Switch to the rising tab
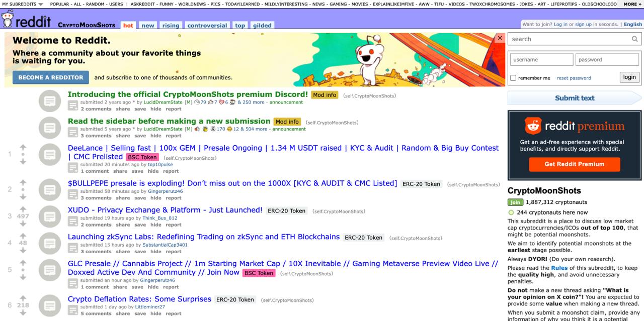 [171, 25]
